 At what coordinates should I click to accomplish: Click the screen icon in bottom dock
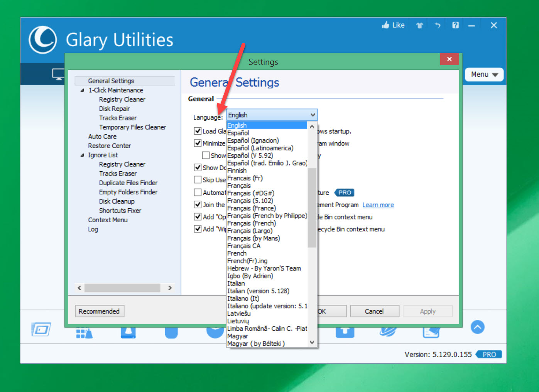coord(41,329)
